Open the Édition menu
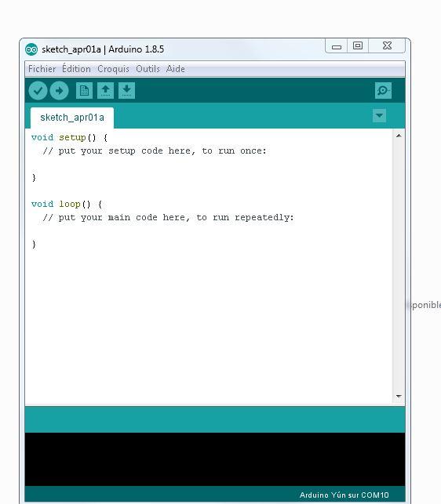The image size is (441, 504). (76, 69)
